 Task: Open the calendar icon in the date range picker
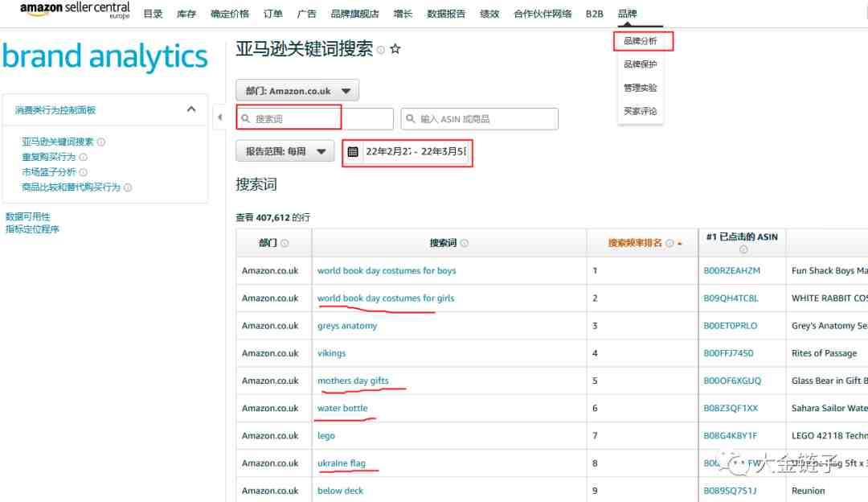pyautogui.click(x=353, y=152)
